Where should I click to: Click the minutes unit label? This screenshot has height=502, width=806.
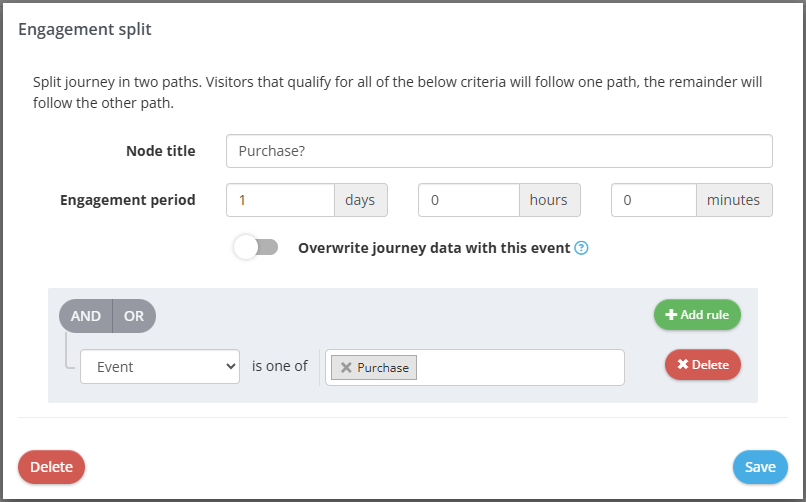pos(734,200)
